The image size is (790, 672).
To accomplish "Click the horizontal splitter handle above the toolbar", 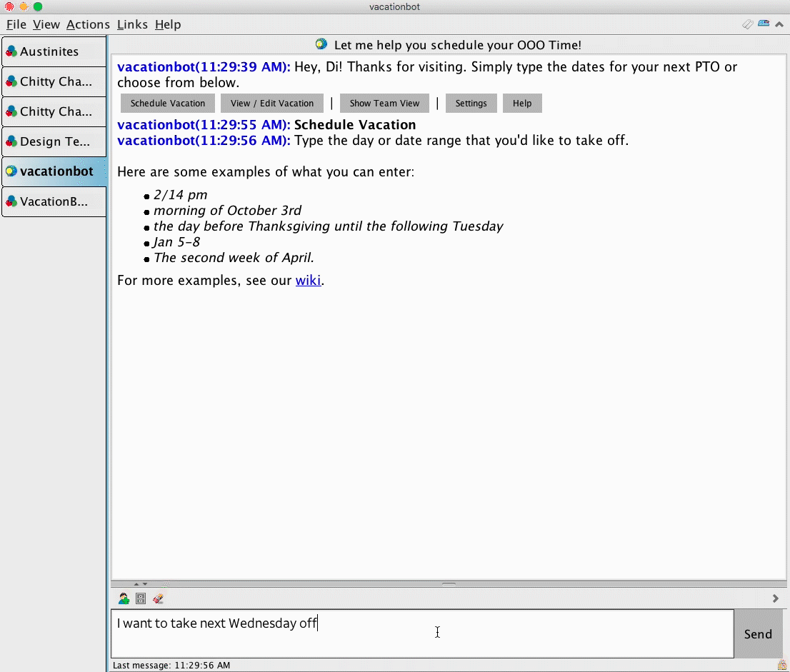I will pyautogui.click(x=449, y=584).
